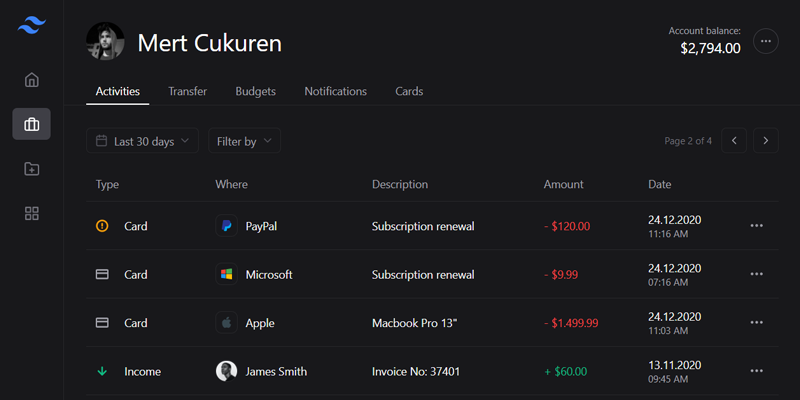Go to the Cards tab
The image size is (800, 400).
tap(409, 91)
